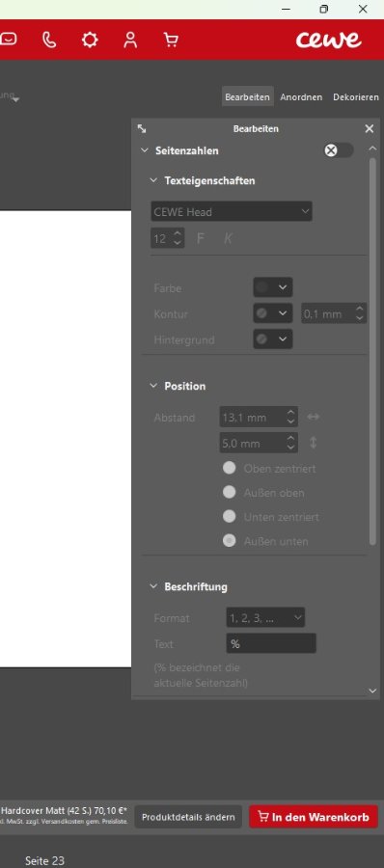Open settings via the gear icon

click(90, 40)
